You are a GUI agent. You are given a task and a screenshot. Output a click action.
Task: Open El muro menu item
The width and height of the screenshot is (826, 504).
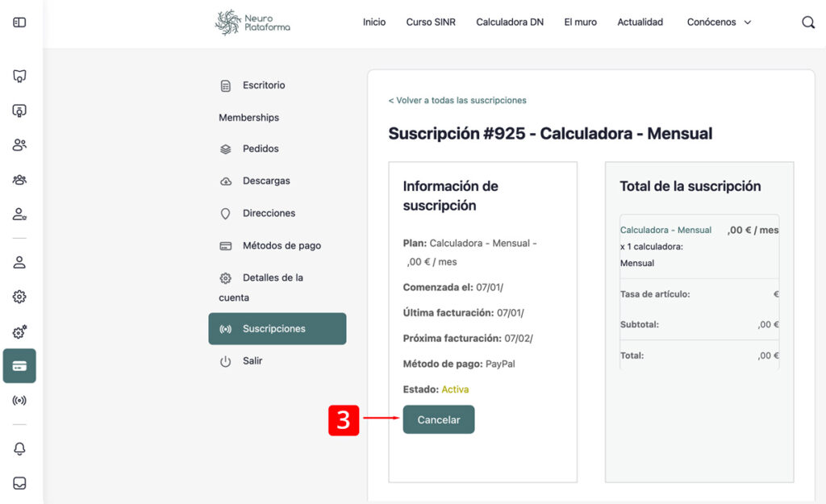[x=580, y=22]
